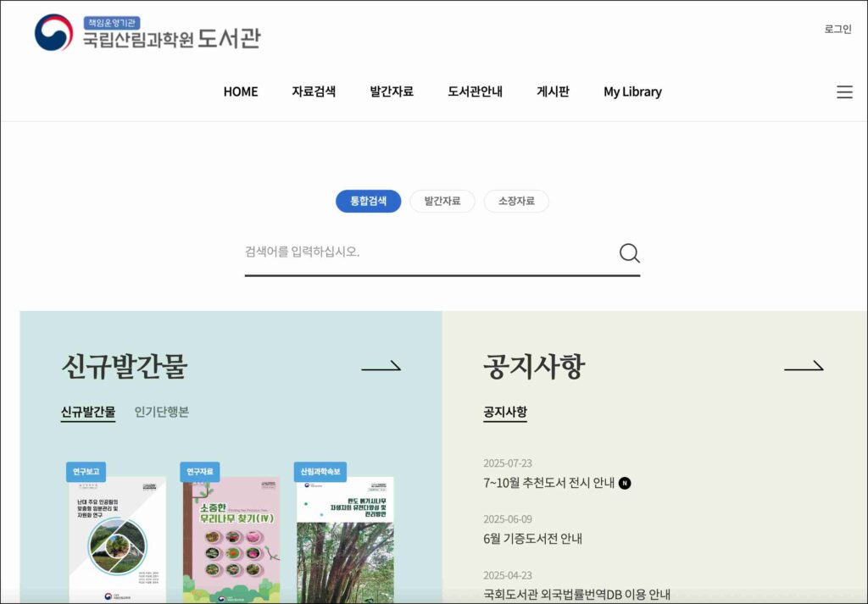Open the 도서관안내 navigation menu

tap(475, 91)
